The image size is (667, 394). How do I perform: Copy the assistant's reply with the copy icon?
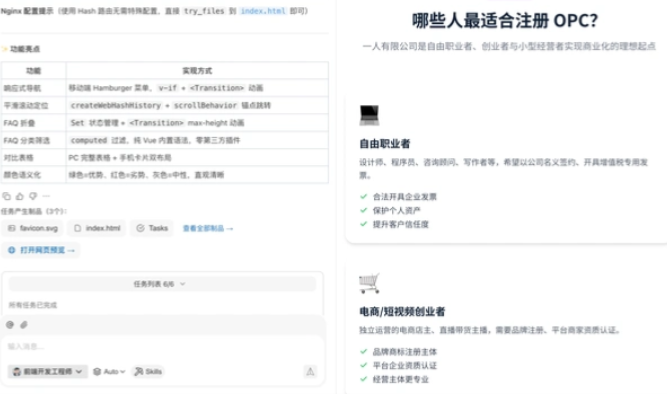tap(6, 196)
